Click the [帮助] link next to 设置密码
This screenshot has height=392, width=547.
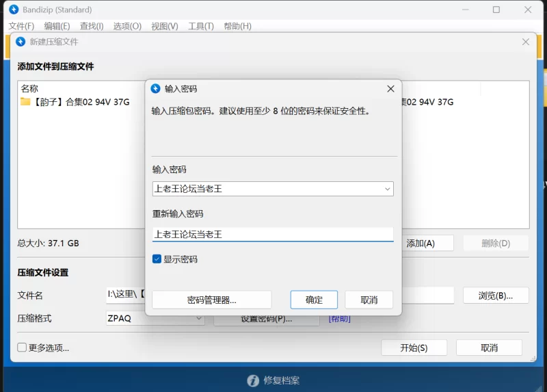pos(339,319)
